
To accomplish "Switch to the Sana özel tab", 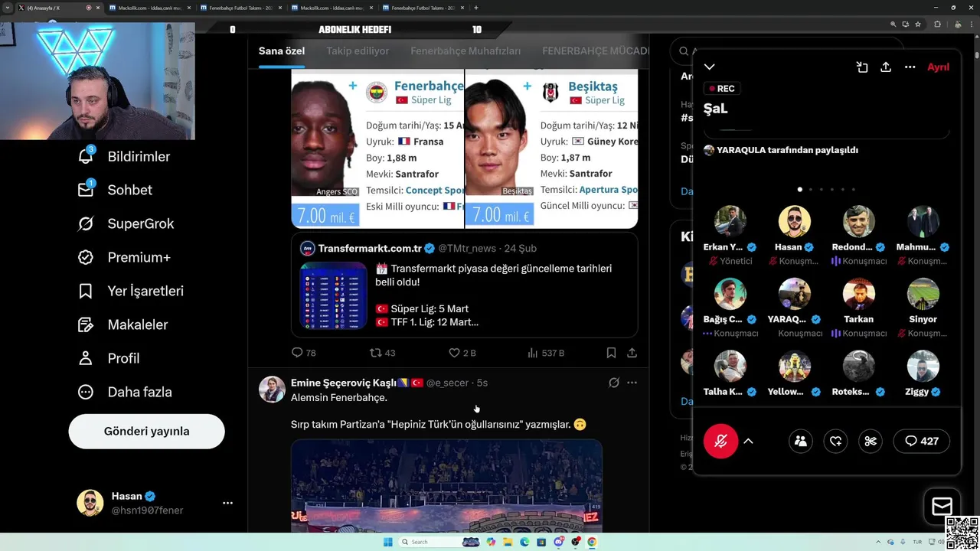I will tap(282, 51).
